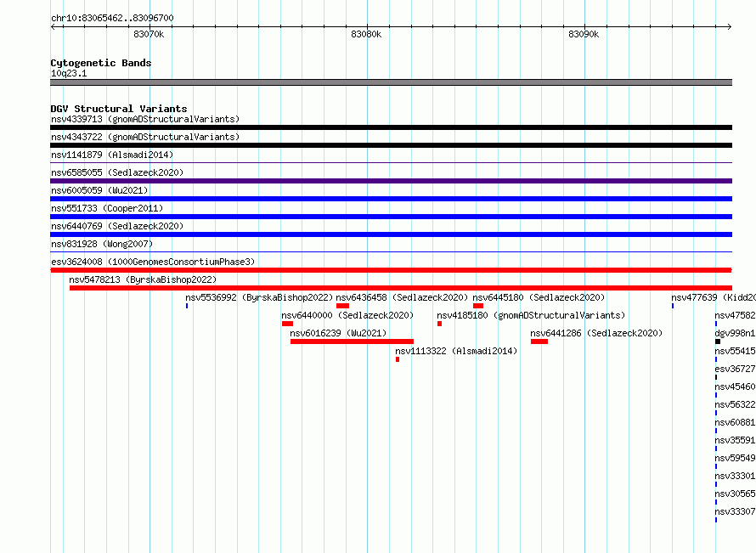Click the 83090k ruler position label
The width and height of the screenshot is (756, 553).
point(584,34)
